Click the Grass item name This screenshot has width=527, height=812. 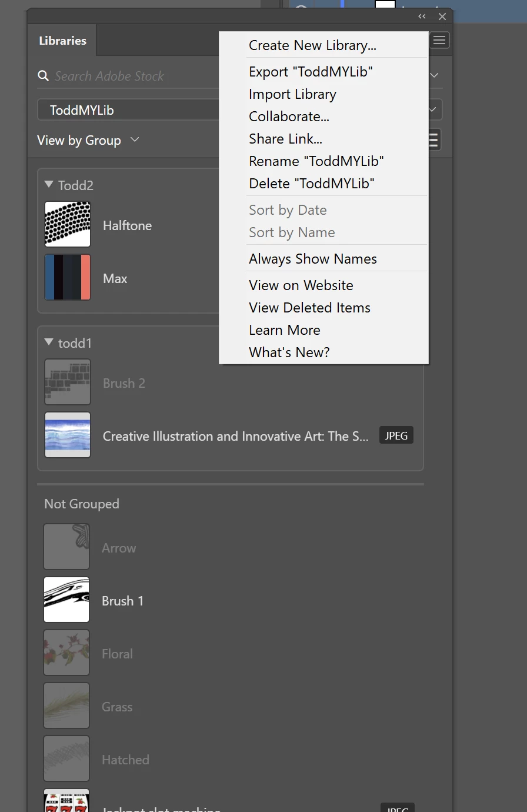[117, 707]
